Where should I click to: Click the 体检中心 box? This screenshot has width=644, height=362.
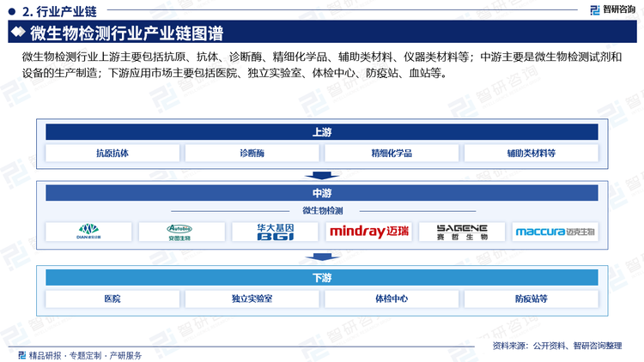click(x=392, y=299)
